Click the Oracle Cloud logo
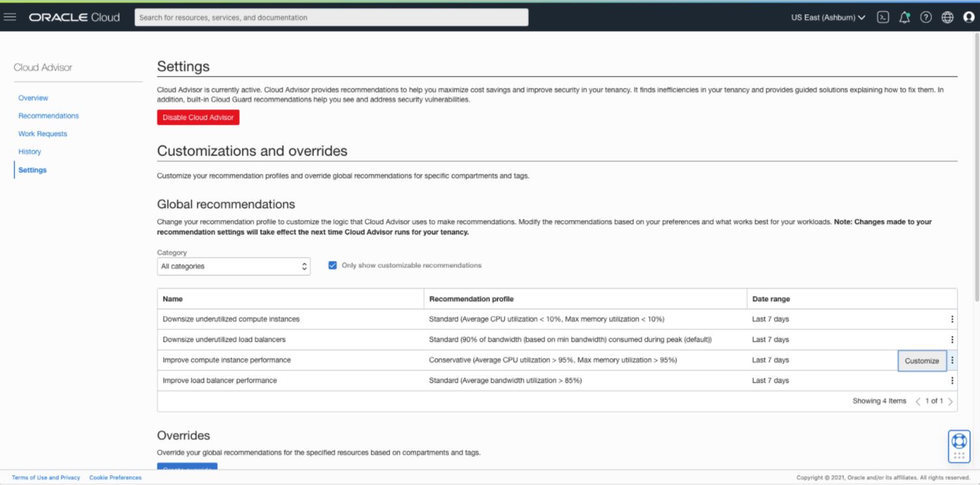The width and height of the screenshot is (980, 485). coord(74,17)
